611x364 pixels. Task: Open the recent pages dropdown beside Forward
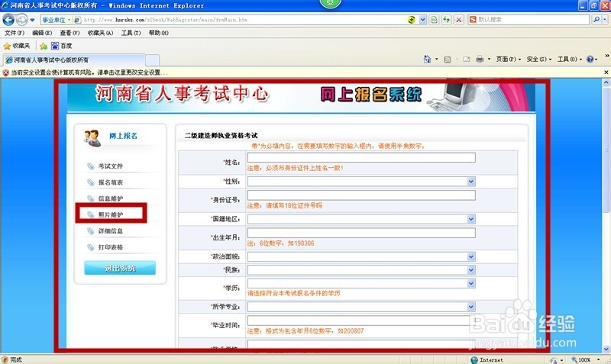click(x=32, y=20)
